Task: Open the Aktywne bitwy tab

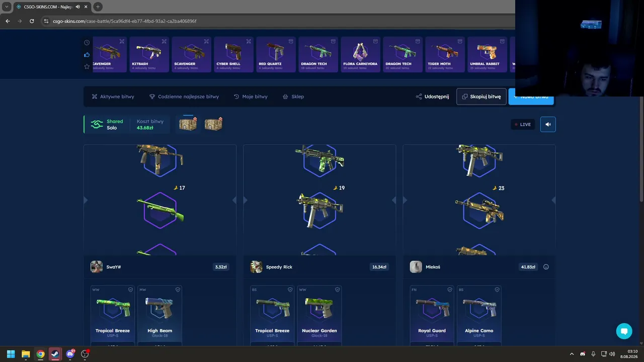Action: click(113, 97)
